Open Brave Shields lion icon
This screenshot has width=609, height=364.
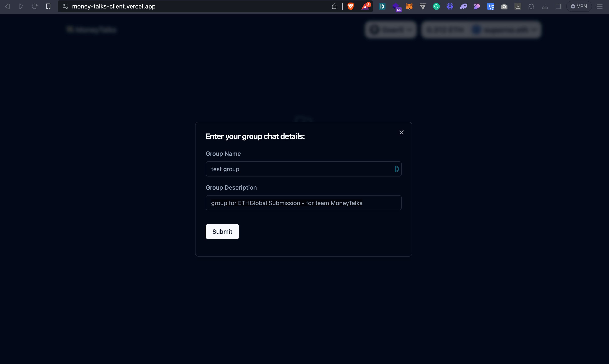coord(351,6)
